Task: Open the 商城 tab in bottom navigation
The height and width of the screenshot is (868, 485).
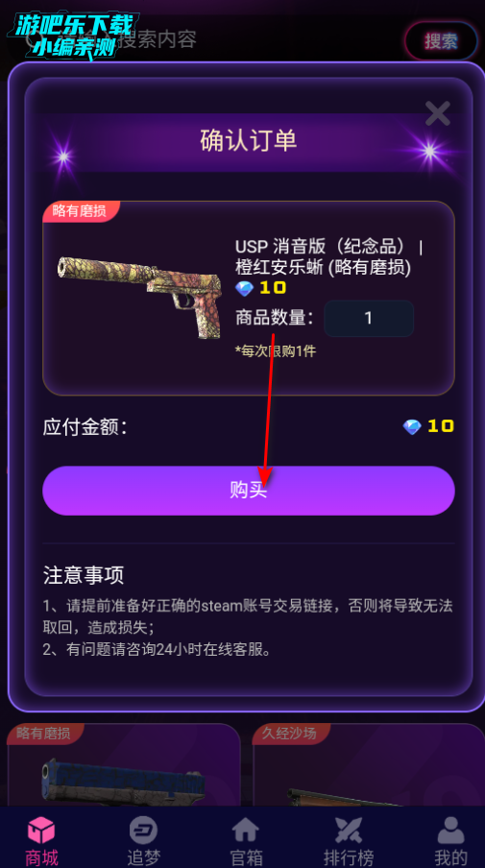Action: (41, 841)
